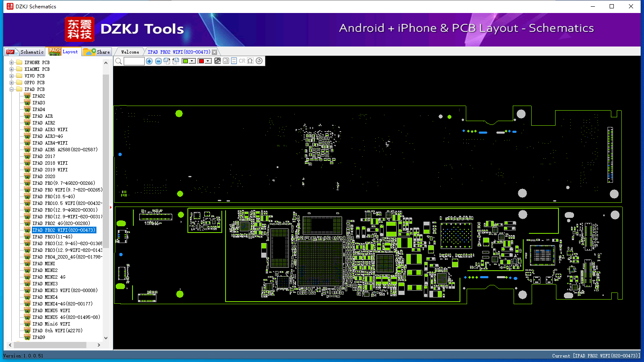The height and width of the screenshot is (362, 644).
Task: Click the Omega symbol toolbar icon
Action: point(250,61)
